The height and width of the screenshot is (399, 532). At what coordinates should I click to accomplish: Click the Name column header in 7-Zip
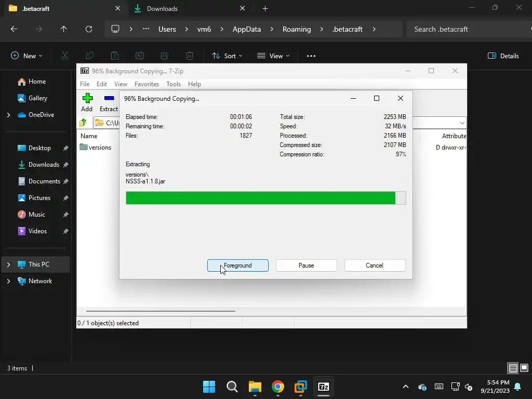[89, 136]
